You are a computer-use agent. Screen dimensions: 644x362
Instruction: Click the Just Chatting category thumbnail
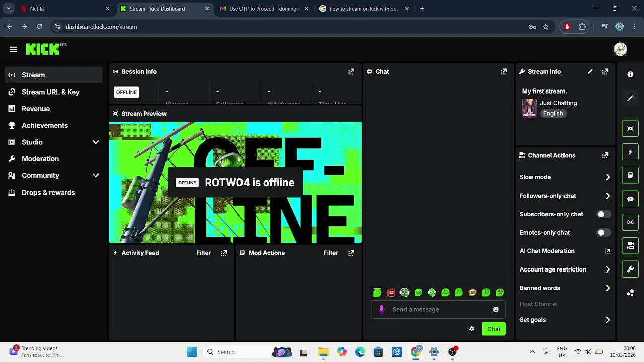[x=529, y=108]
